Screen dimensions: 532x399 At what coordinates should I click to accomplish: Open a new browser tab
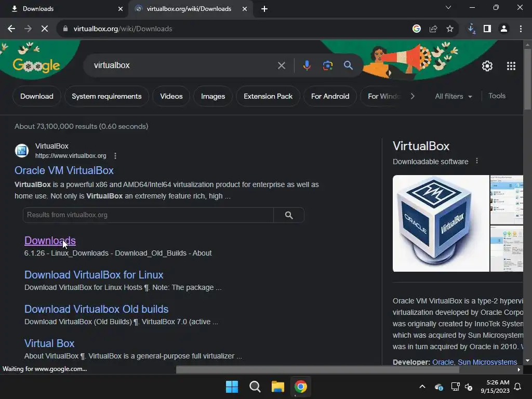click(264, 9)
